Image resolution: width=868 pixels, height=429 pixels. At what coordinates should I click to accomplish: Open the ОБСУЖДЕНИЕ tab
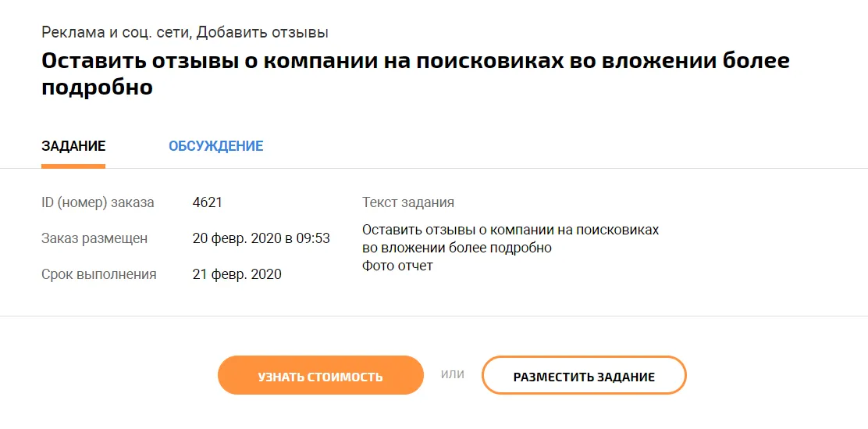[x=215, y=146]
